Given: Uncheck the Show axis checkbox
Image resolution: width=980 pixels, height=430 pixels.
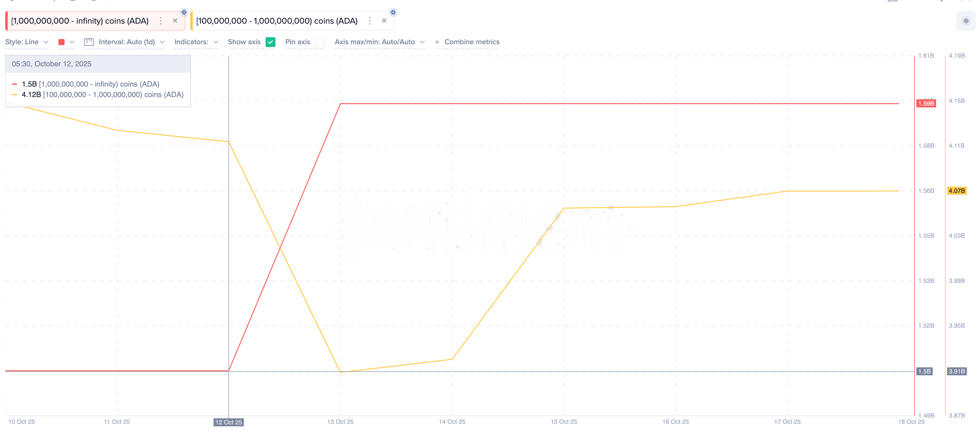Looking at the screenshot, I should (270, 42).
